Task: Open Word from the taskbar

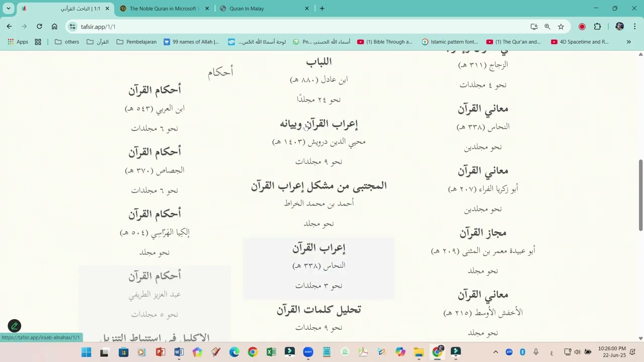Action: coord(179,352)
